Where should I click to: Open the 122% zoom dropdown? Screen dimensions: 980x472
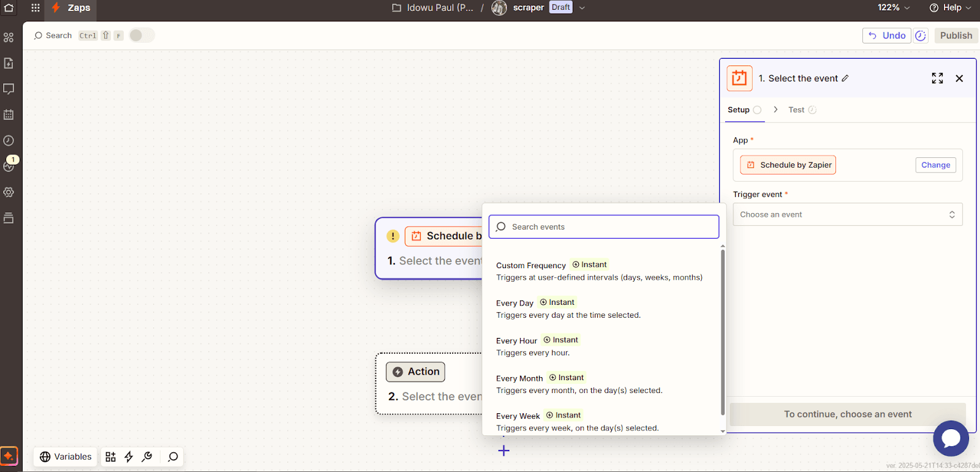coord(894,7)
